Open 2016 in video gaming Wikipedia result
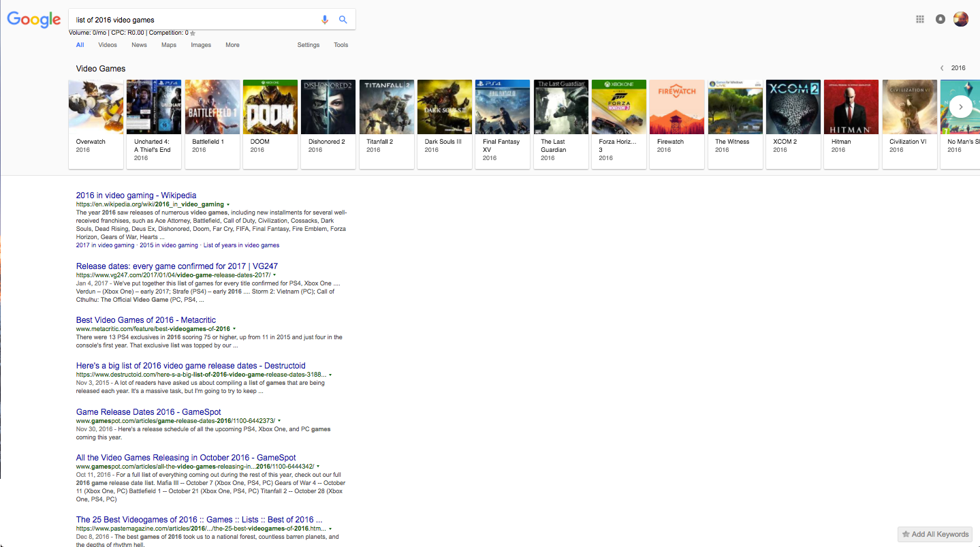 pyautogui.click(x=136, y=196)
